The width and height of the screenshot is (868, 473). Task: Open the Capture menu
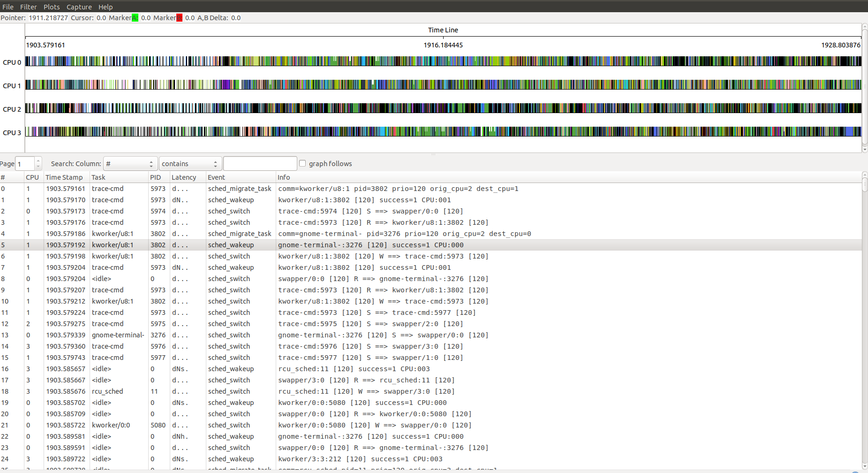point(79,7)
